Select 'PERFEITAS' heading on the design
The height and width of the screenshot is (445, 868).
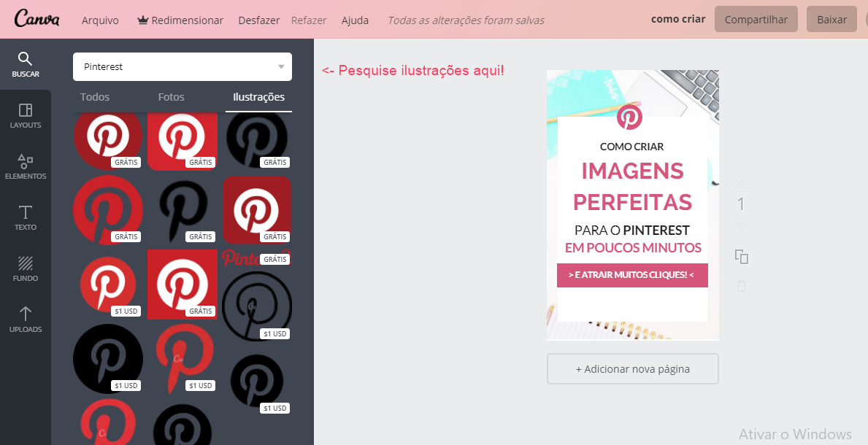(632, 202)
